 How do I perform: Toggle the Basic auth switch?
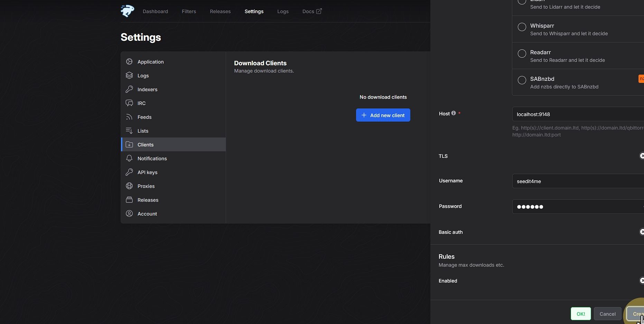[642, 232]
